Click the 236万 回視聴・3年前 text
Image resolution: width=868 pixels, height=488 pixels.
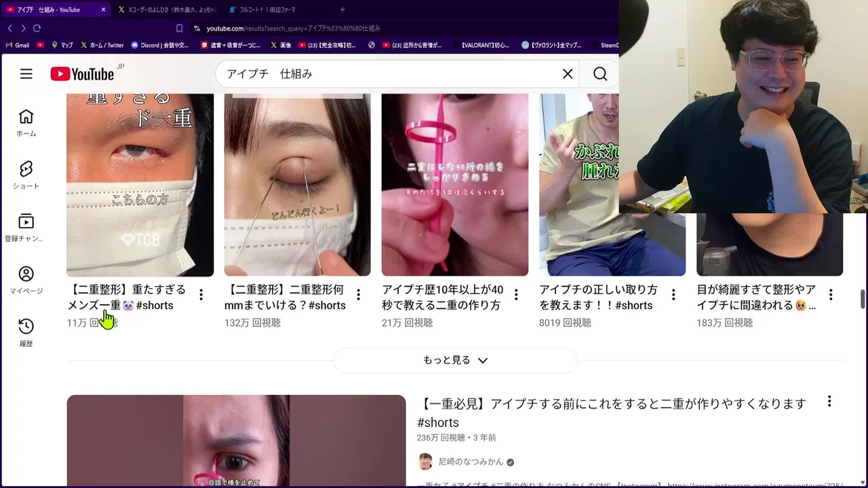pyautogui.click(x=456, y=438)
